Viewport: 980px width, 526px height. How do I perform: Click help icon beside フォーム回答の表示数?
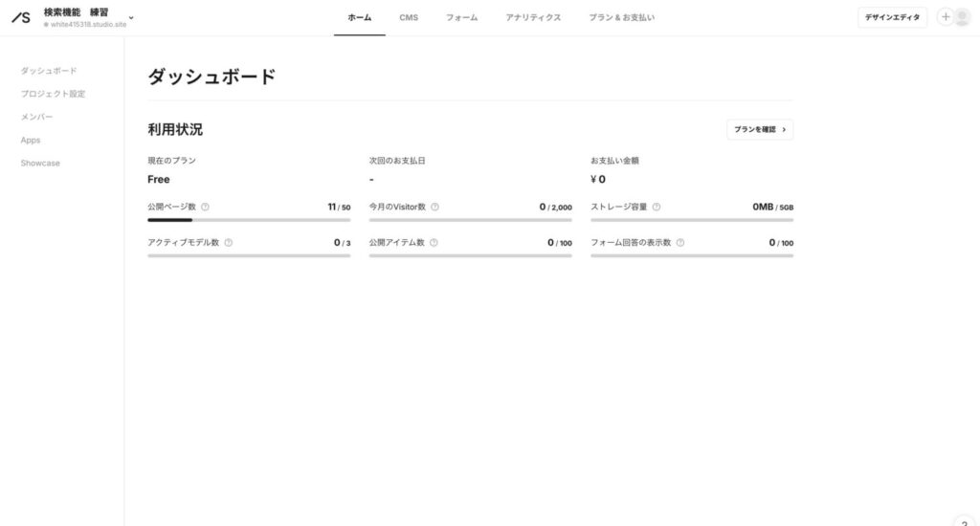[680, 243]
